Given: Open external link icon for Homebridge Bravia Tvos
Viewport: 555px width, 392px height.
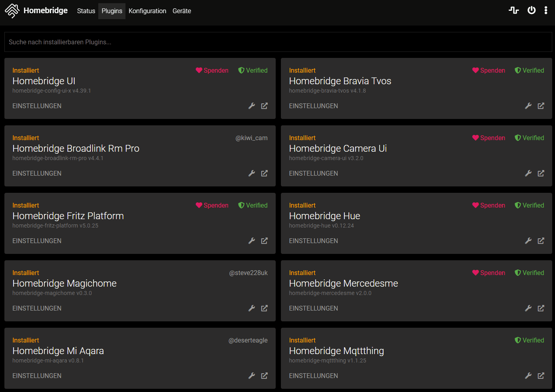Looking at the screenshot, I should pos(541,106).
